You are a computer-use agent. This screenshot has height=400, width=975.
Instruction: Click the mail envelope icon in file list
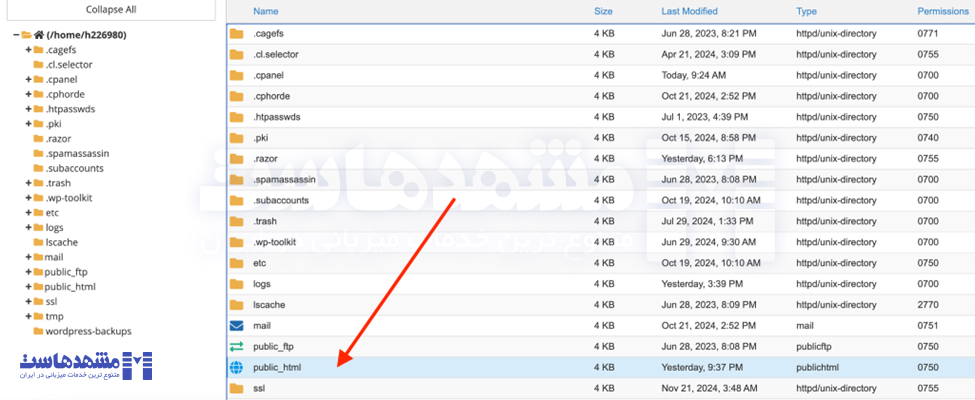pos(237,325)
